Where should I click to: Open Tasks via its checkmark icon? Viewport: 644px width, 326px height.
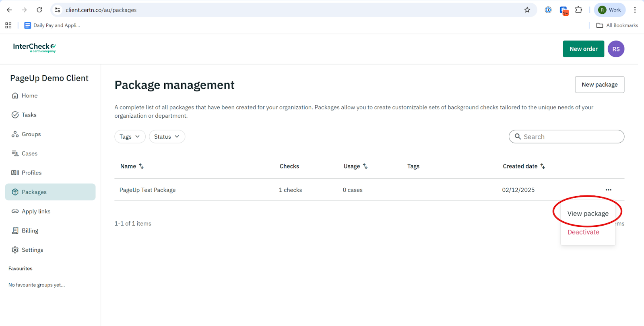click(x=15, y=115)
